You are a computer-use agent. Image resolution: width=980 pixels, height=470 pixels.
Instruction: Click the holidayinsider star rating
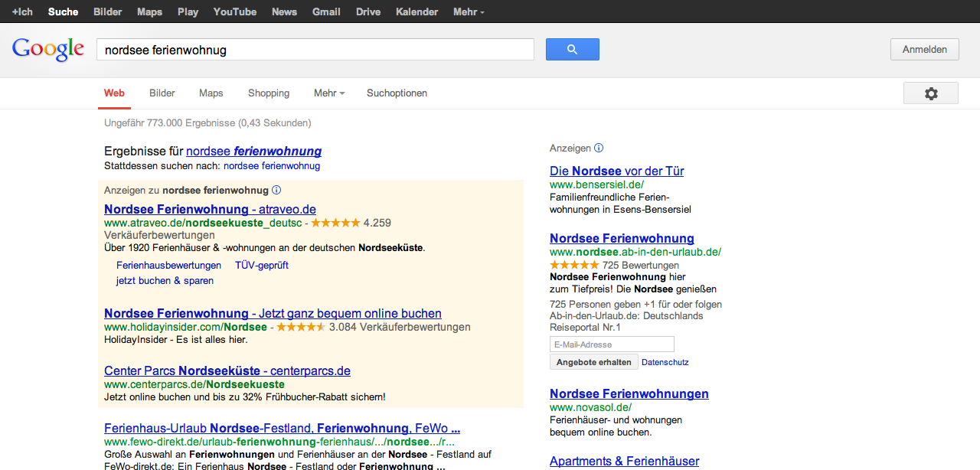(301, 328)
